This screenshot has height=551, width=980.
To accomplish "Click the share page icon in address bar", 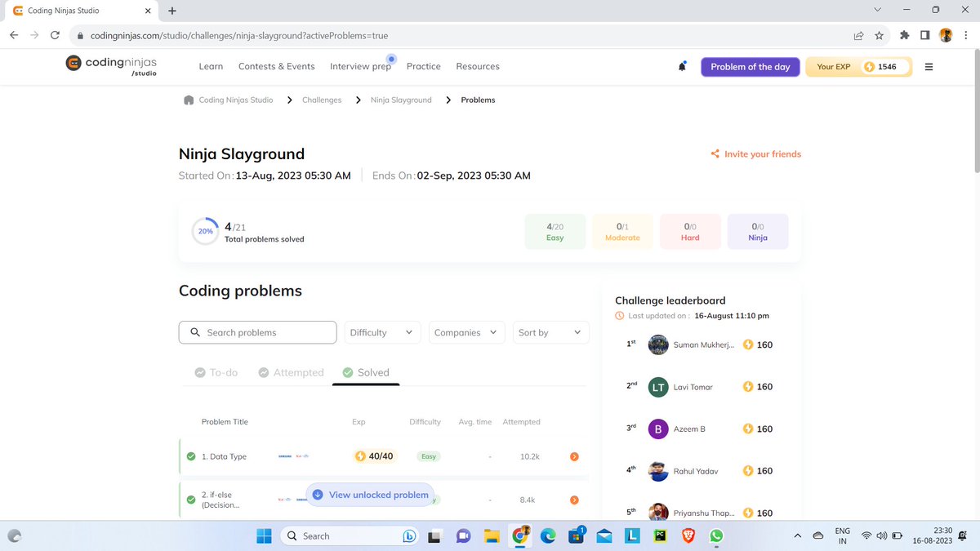I will pyautogui.click(x=858, y=35).
